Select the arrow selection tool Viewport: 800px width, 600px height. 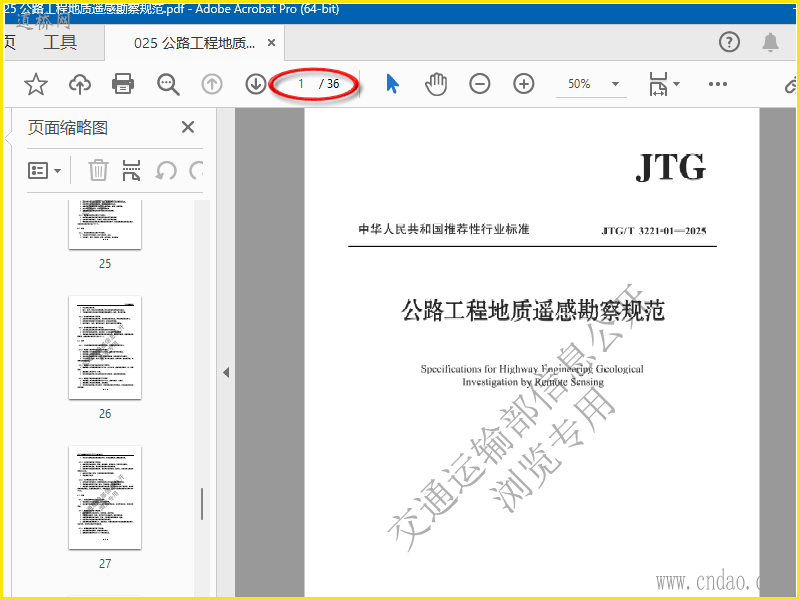(x=392, y=84)
